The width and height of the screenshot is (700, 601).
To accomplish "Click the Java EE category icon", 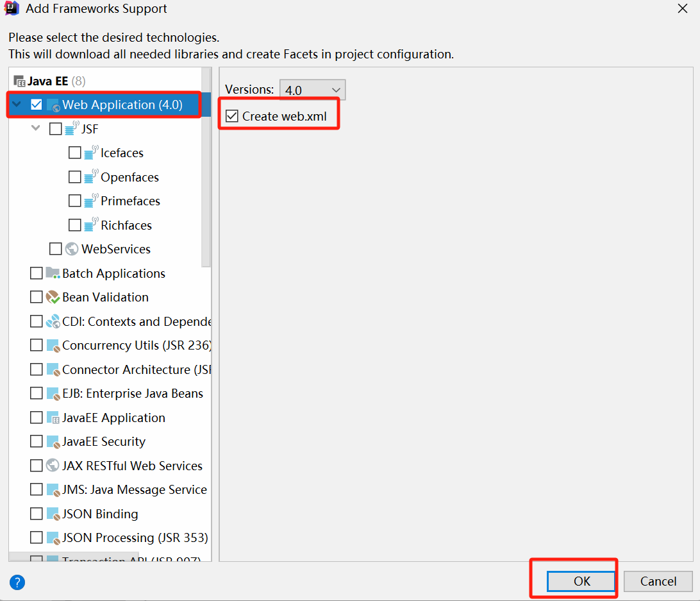I will point(19,81).
